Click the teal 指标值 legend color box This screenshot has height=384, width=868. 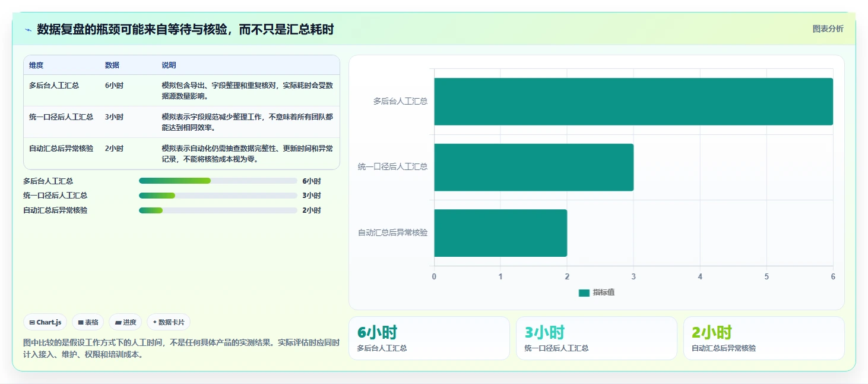point(584,292)
